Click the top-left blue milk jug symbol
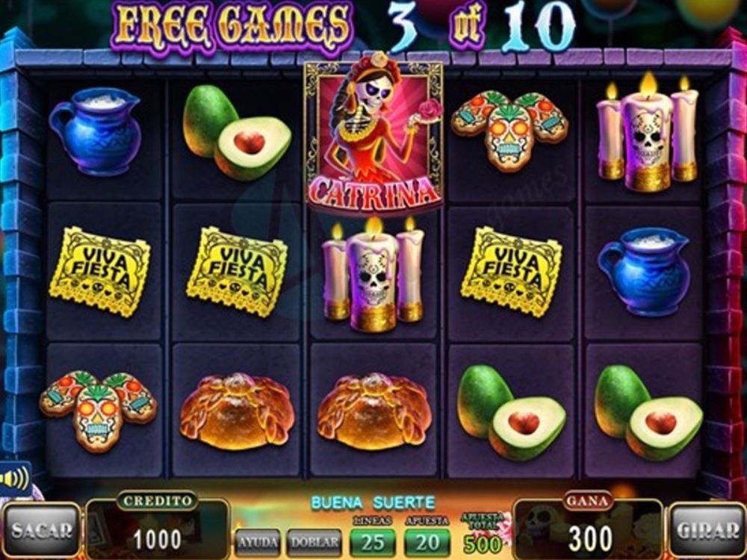 [96, 132]
